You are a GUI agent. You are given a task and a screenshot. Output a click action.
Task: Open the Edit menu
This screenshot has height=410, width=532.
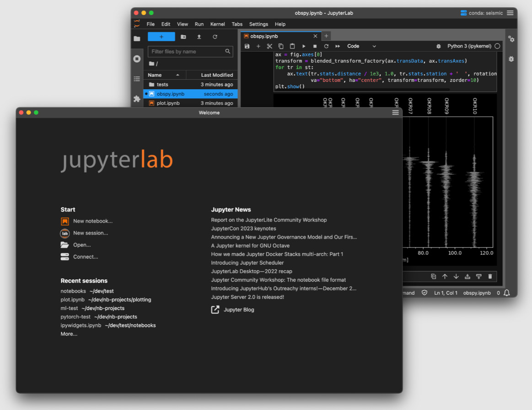(166, 24)
